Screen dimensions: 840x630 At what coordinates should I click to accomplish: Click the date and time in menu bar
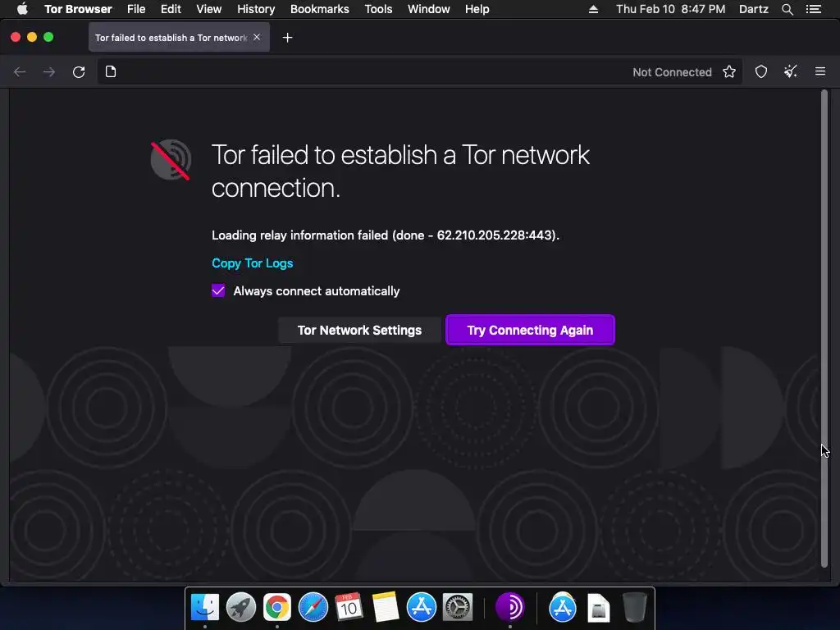click(670, 9)
